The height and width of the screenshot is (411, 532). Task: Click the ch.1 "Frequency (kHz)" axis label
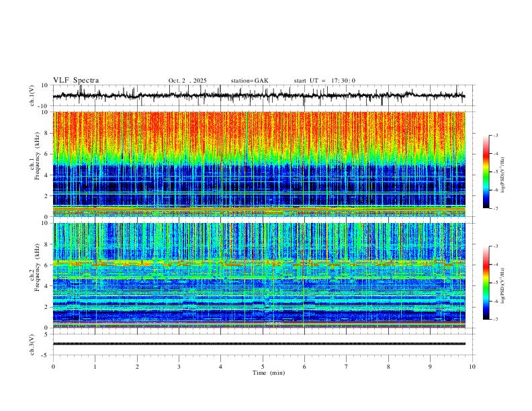(37, 156)
